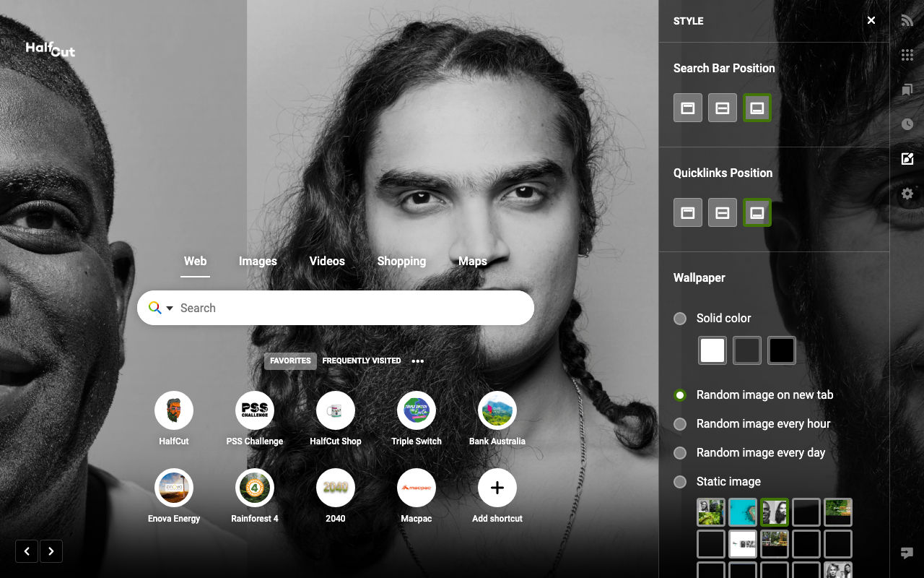Go to the previous wallpaper arrow
The height and width of the screenshot is (578, 924).
click(x=27, y=551)
